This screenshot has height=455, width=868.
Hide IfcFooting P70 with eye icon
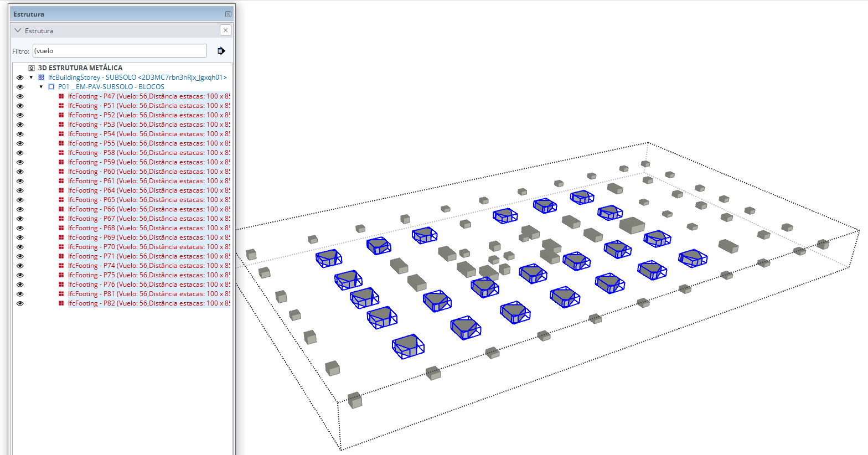click(20, 247)
